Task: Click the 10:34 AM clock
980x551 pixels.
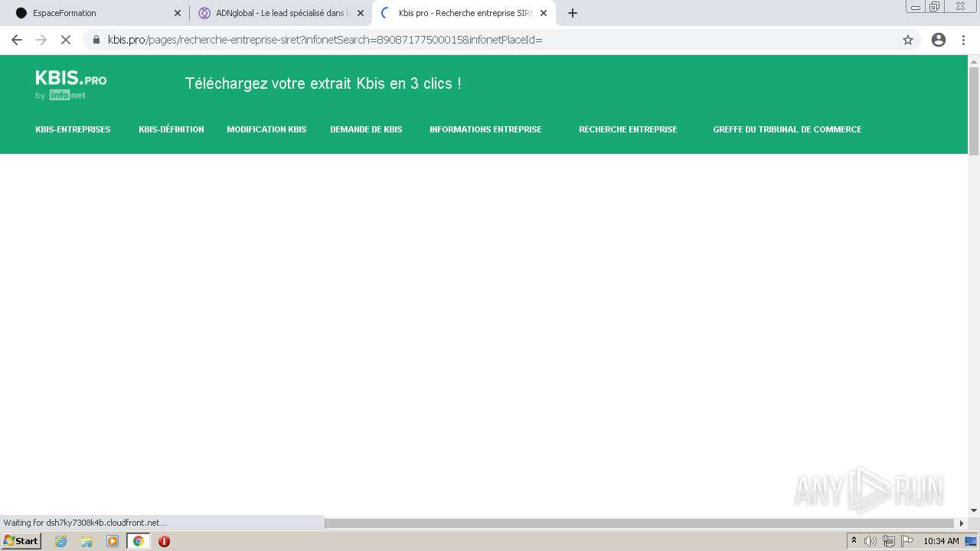Action: (x=941, y=541)
